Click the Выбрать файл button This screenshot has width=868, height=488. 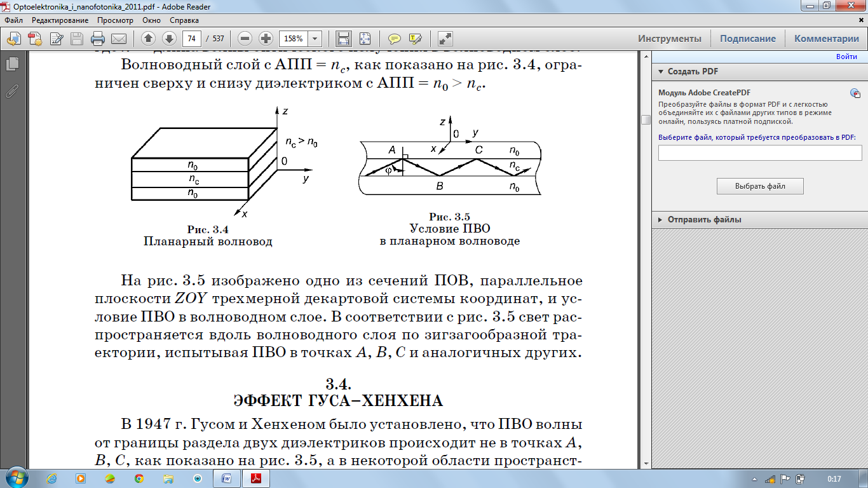click(x=760, y=186)
